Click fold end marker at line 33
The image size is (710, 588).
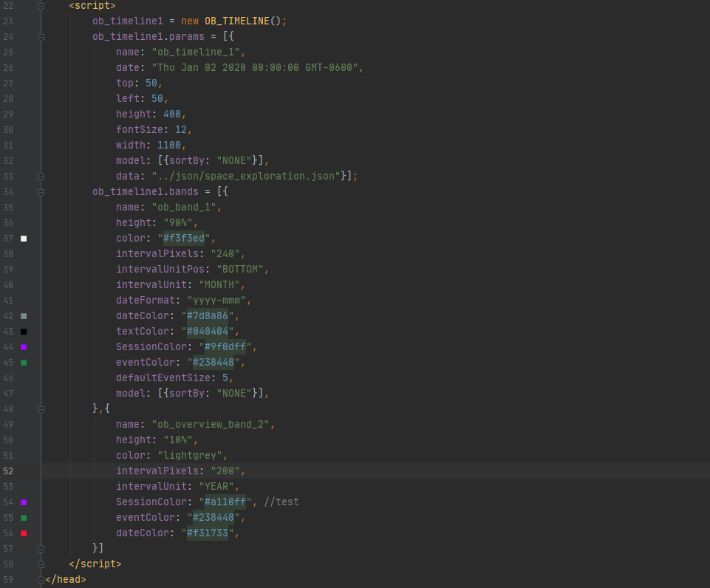41,177
